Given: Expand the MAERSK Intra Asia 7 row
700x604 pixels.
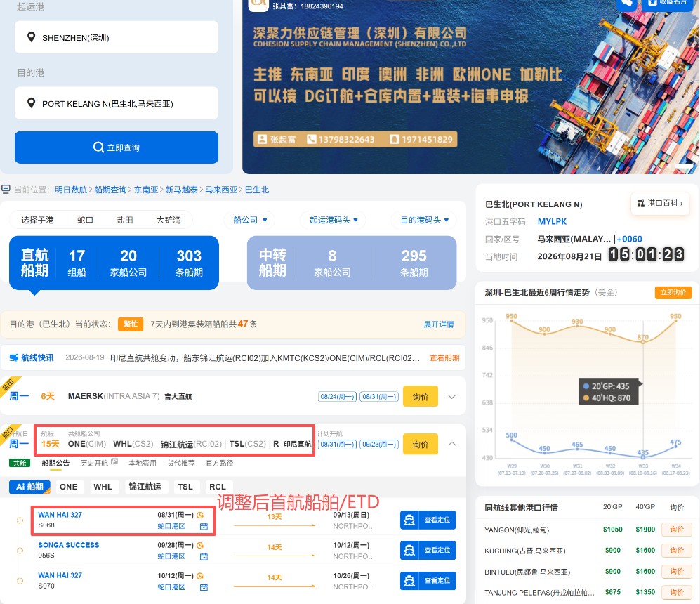Looking at the screenshot, I should coord(451,396).
